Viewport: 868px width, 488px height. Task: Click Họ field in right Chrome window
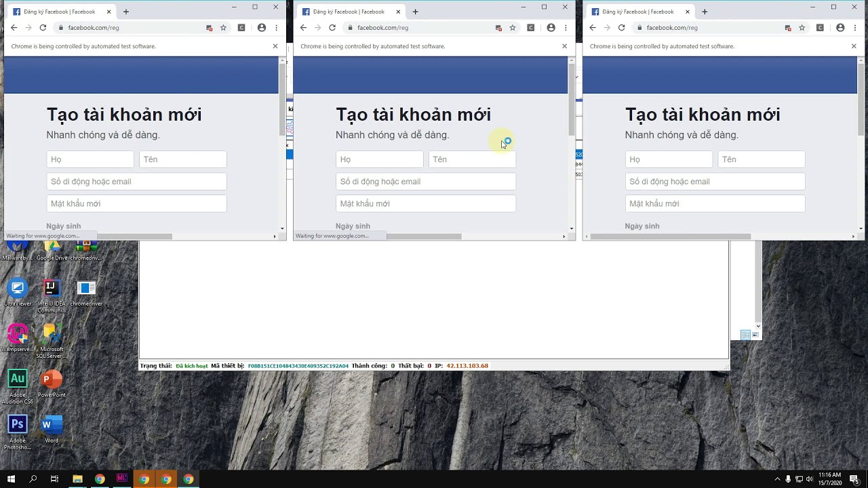click(x=669, y=159)
